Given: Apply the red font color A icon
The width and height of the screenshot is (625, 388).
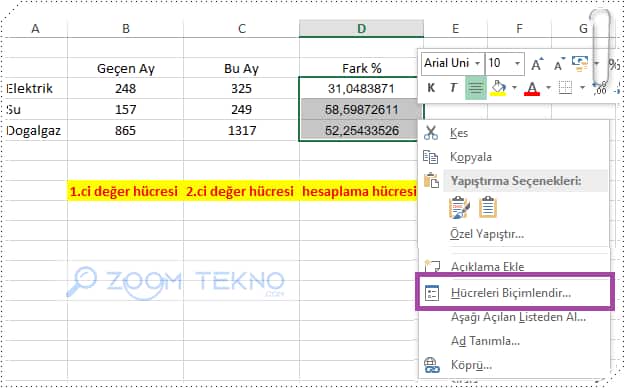Looking at the screenshot, I should [532, 88].
